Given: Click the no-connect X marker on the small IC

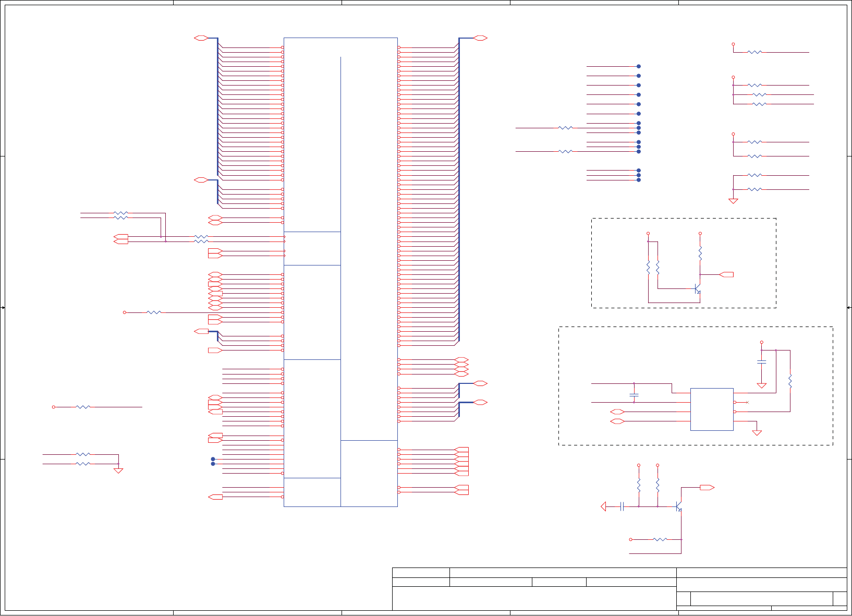Looking at the screenshot, I should point(747,402).
